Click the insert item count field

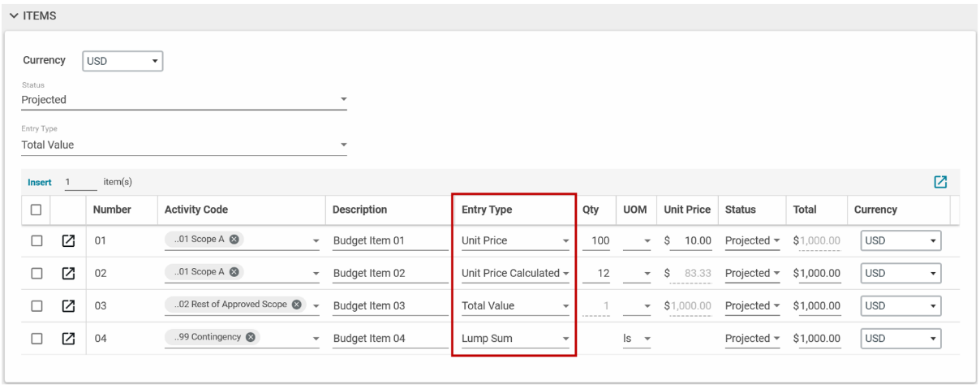tap(79, 183)
